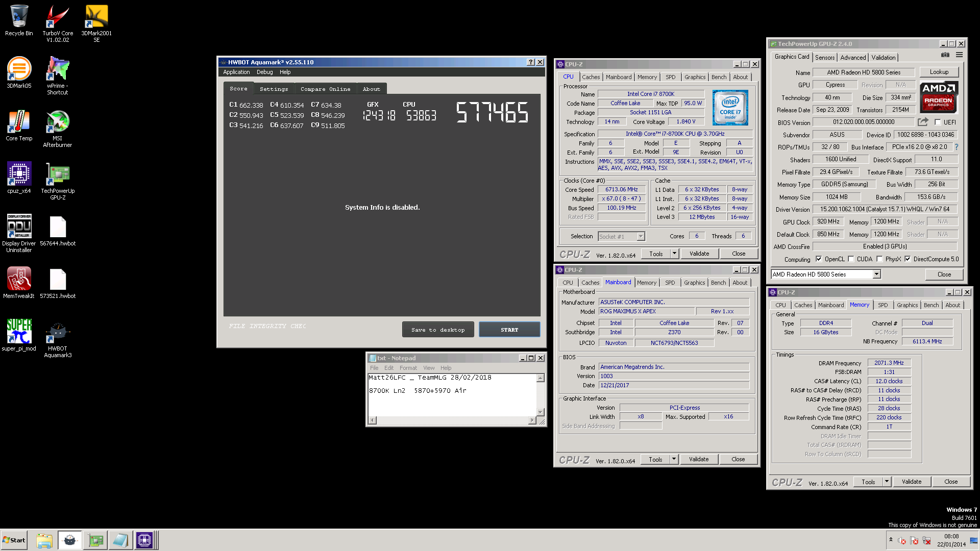
Task: Open the Format menu in Notepad
Action: point(408,368)
